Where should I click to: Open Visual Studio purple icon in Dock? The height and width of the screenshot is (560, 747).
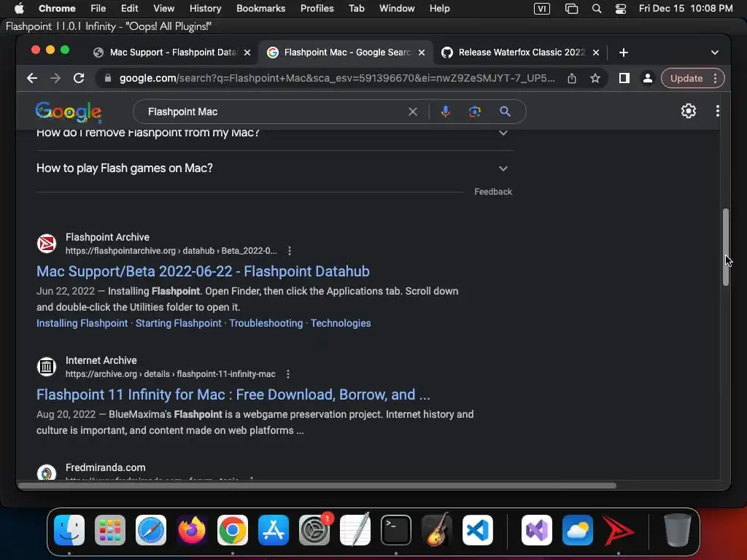click(x=537, y=530)
